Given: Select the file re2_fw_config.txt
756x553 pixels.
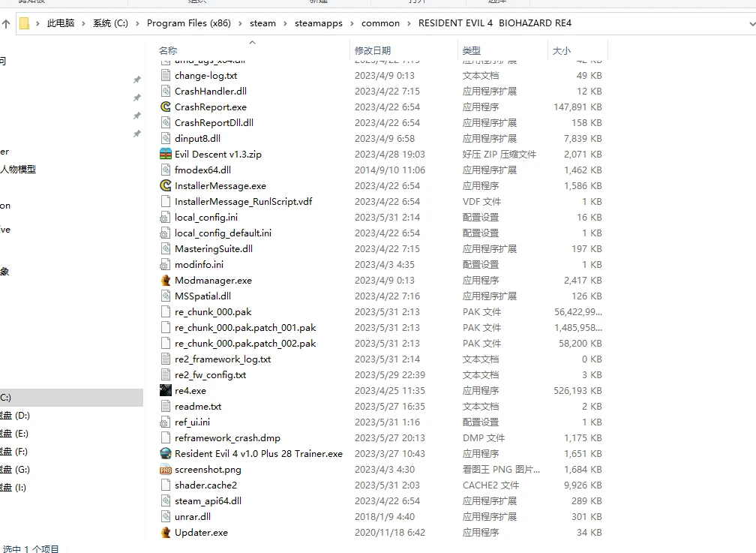Looking at the screenshot, I should 210,375.
